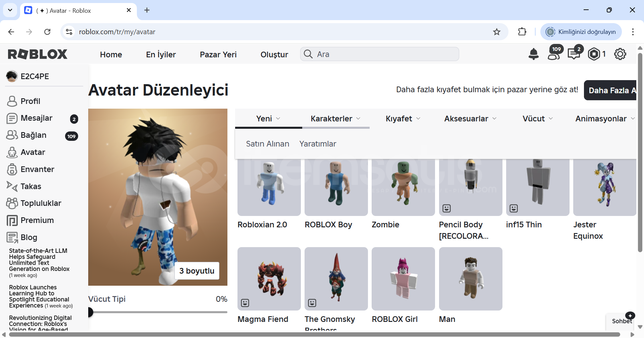Image resolution: width=644 pixels, height=338 pixels.
Task: Click the Avatar sidebar icon
Action: [x=12, y=152]
